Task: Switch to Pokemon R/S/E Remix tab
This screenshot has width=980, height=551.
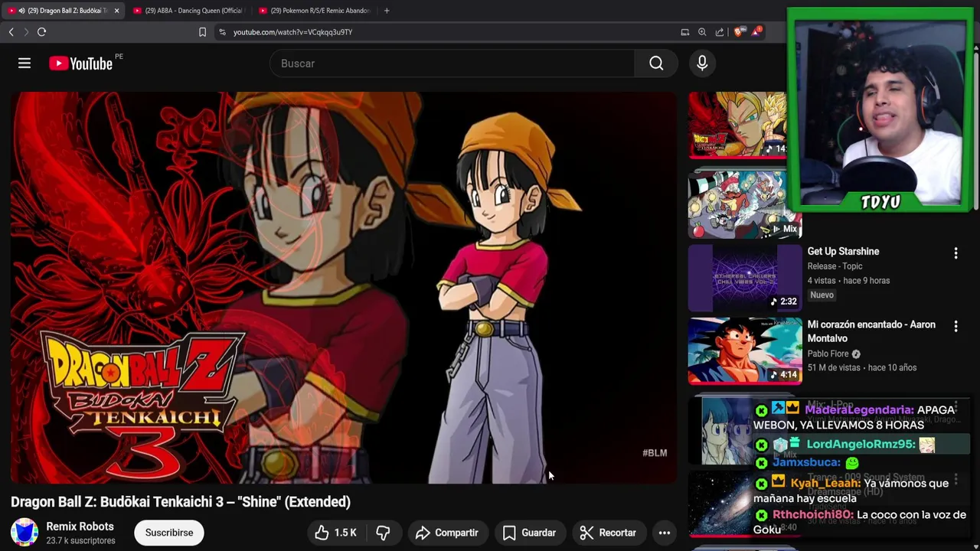Action: (x=315, y=11)
